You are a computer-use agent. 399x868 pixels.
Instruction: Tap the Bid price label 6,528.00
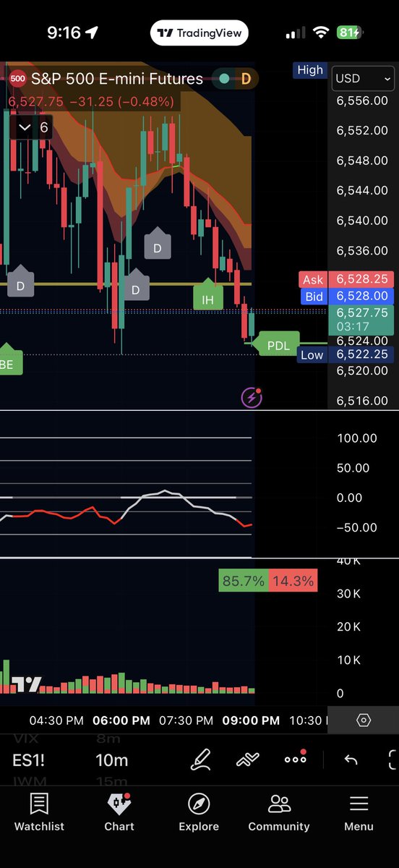(313, 296)
